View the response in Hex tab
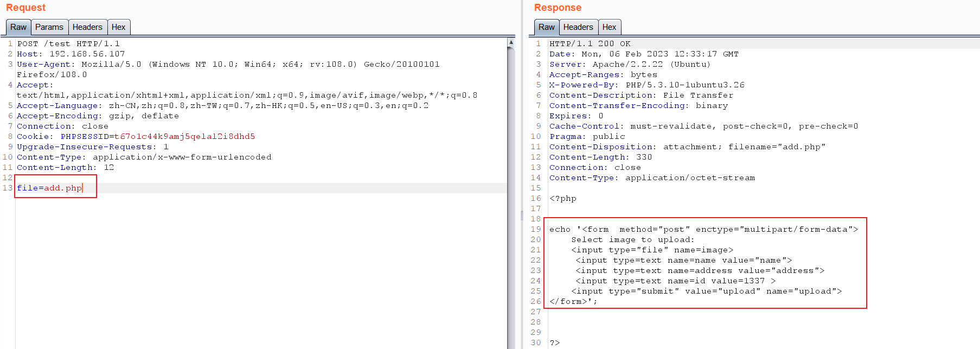The width and height of the screenshot is (980, 349). pyautogui.click(x=609, y=27)
